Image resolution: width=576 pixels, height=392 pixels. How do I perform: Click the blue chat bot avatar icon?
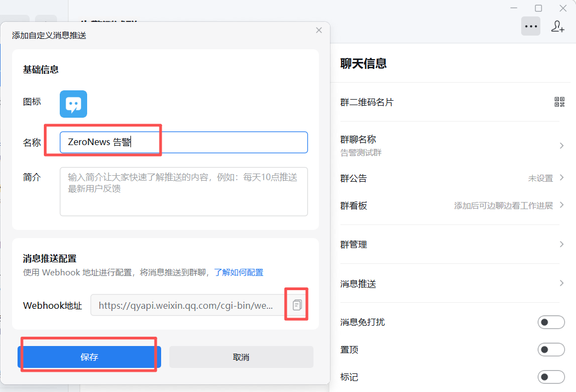[x=73, y=104]
